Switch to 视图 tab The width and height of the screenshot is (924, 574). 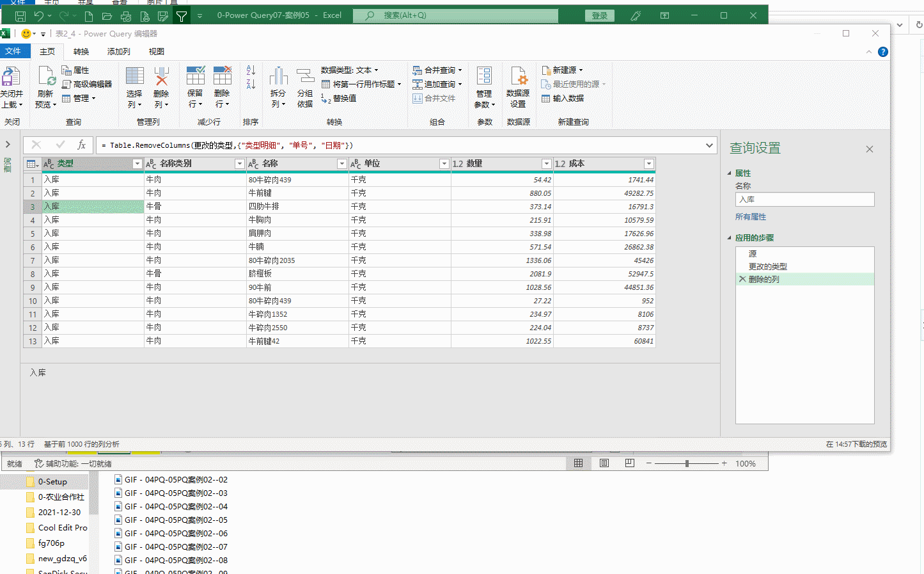156,52
